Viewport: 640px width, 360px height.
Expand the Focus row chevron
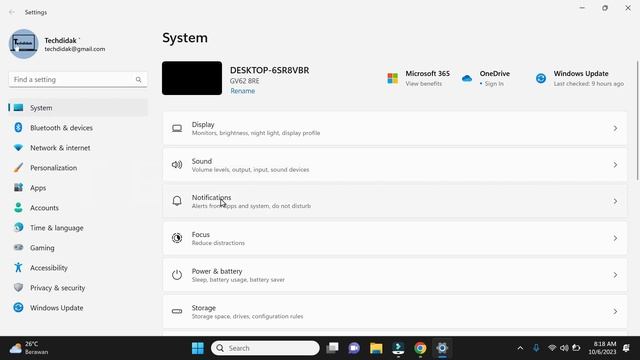(615, 238)
